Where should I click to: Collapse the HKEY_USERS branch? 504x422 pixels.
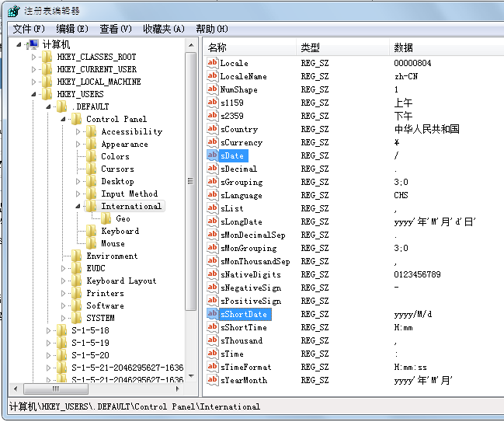(x=33, y=94)
